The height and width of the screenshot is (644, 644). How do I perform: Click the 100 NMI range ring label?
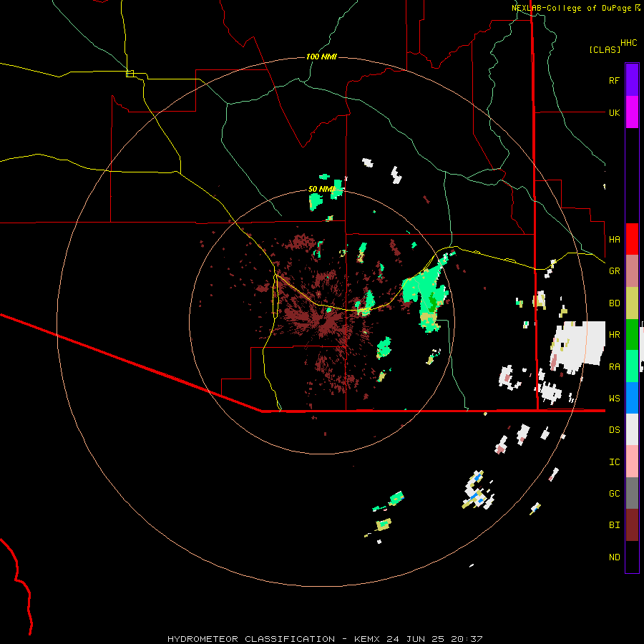click(321, 57)
